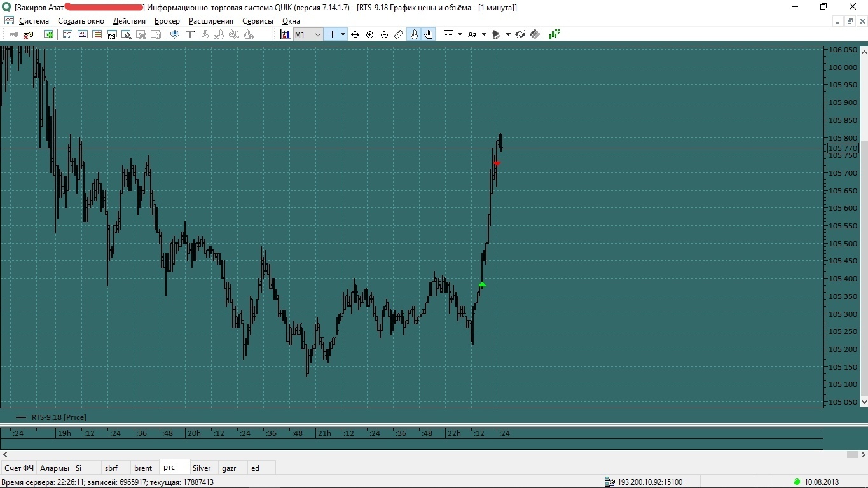The width and height of the screenshot is (868, 488).
Task: Open the Брокер menu
Action: (x=167, y=21)
